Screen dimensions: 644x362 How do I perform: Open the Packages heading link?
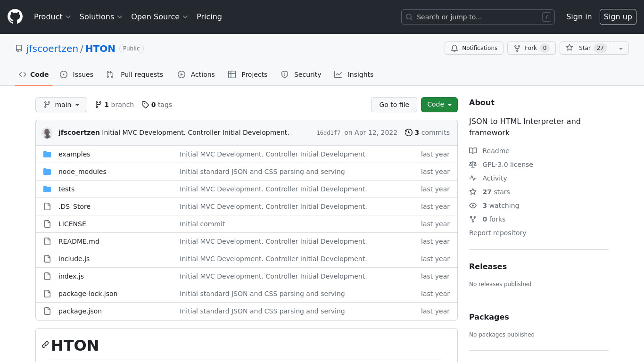[x=489, y=317]
